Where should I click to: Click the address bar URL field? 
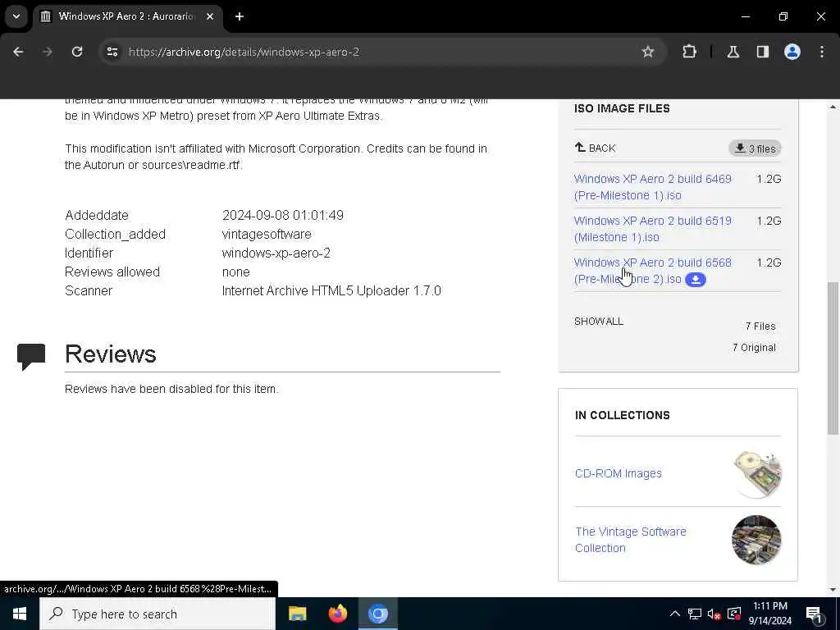(375, 52)
